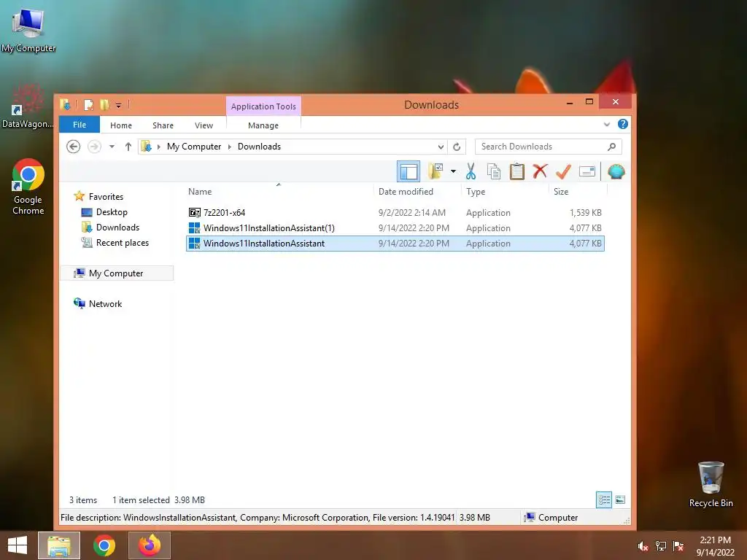Go forward with the Forward arrow

(x=94, y=147)
